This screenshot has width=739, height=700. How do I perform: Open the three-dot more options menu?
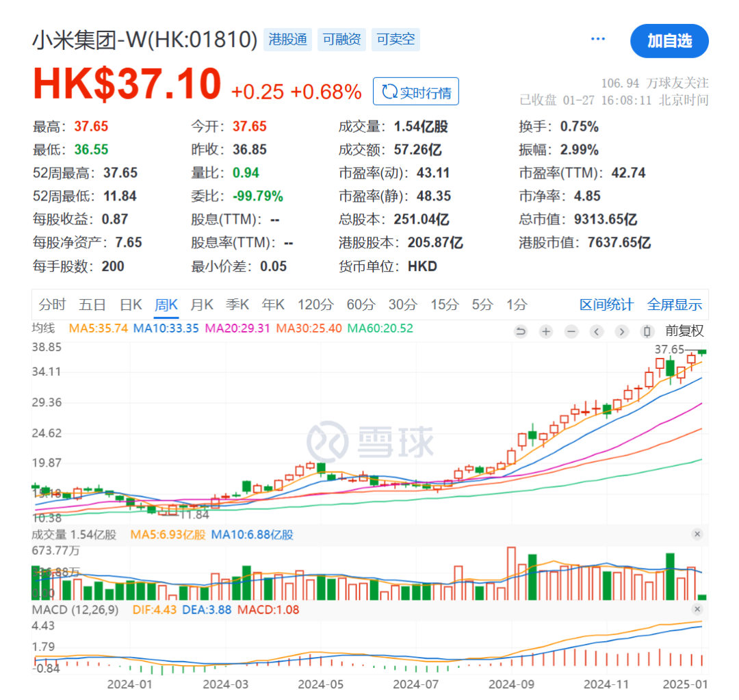point(597,39)
